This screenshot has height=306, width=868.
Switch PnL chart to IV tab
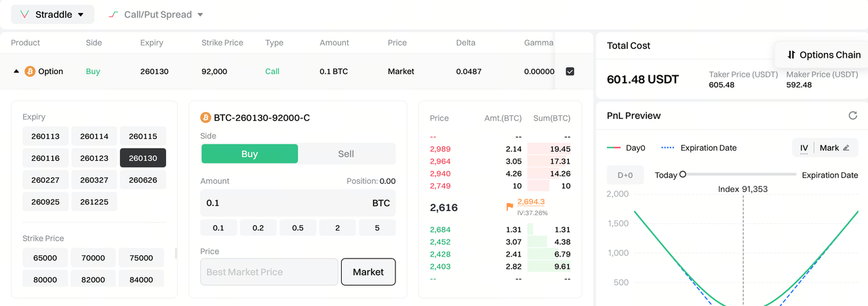point(804,148)
